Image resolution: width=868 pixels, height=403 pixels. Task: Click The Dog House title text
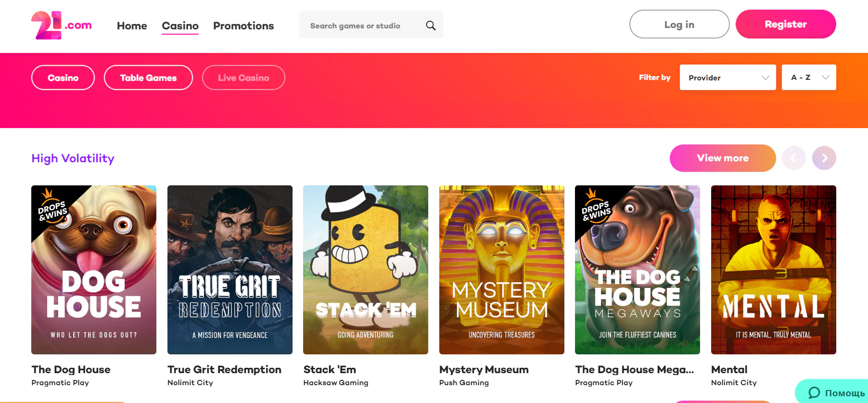click(x=71, y=369)
